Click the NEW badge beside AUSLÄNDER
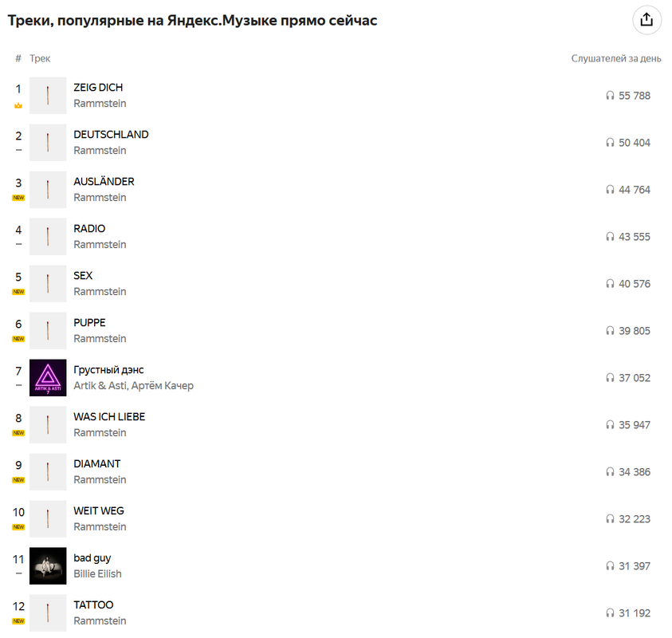Image resolution: width=672 pixels, height=638 pixels. tap(18, 198)
